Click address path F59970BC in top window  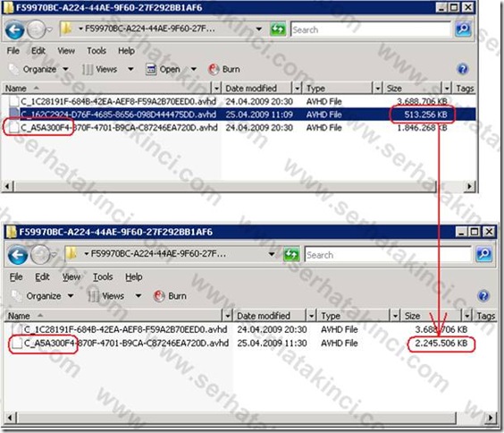(x=150, y=30)
